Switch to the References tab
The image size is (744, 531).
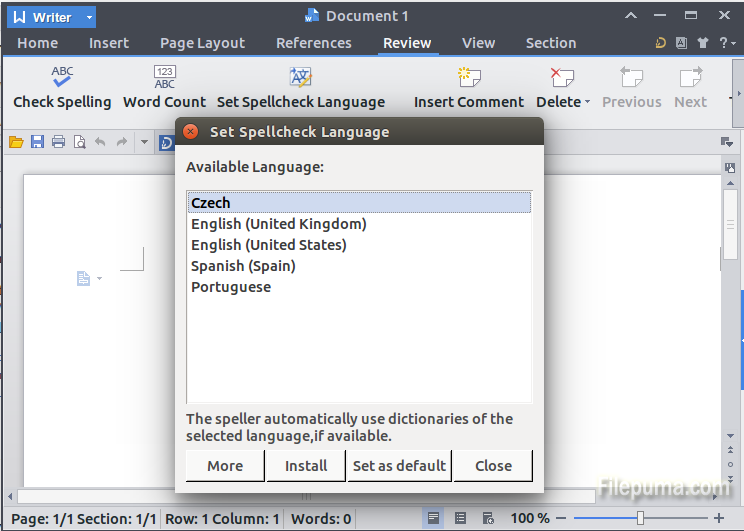[x=314, y=43]
